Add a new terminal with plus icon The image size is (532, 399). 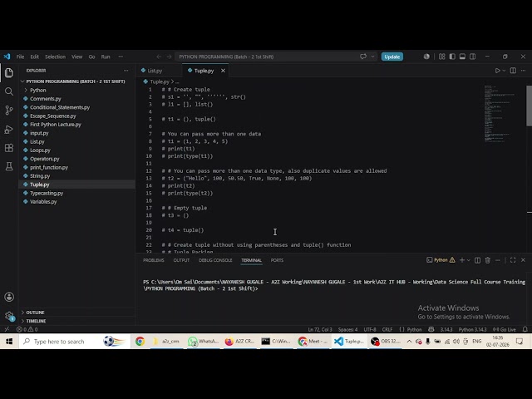462,260
